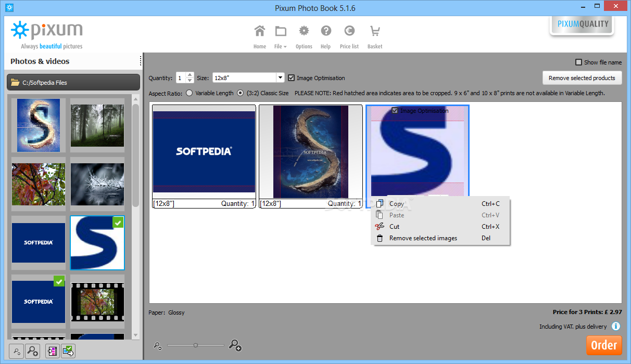Open the File menu

click(x=281, y=37)
